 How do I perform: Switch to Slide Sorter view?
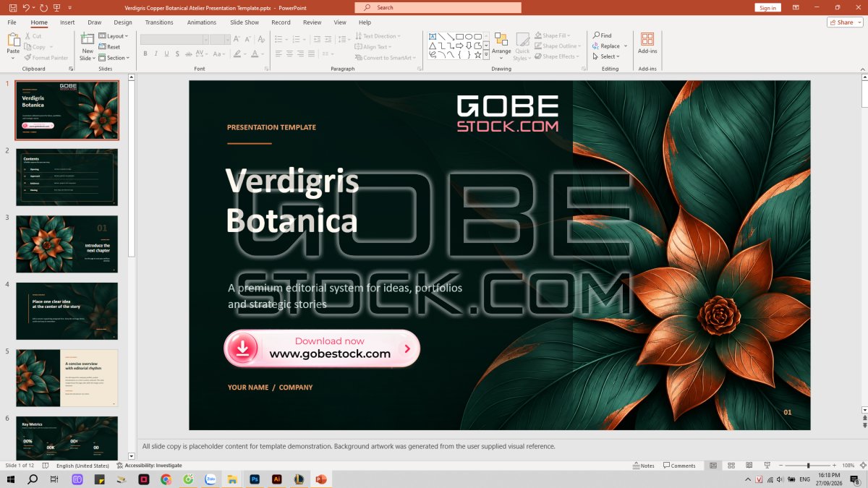click(731, 466)
